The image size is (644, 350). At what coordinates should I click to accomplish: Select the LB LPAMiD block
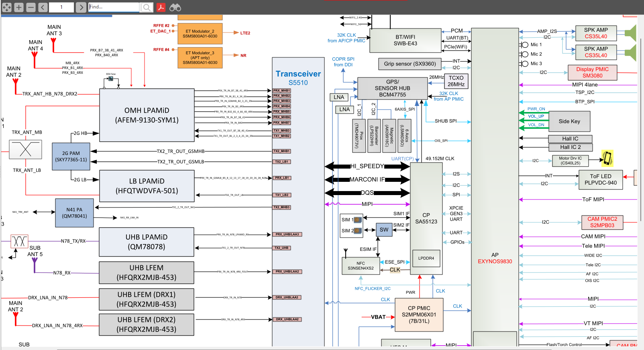(x=147, y=186)
